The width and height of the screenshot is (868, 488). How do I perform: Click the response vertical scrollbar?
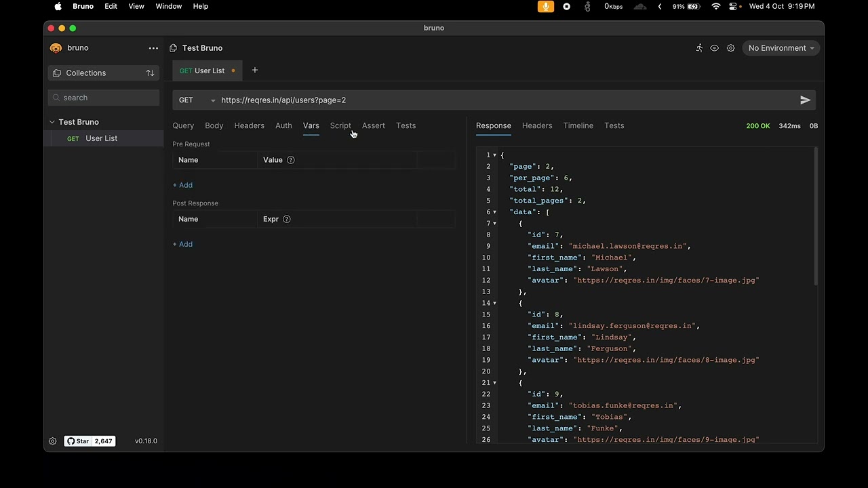tap(815, 217)
